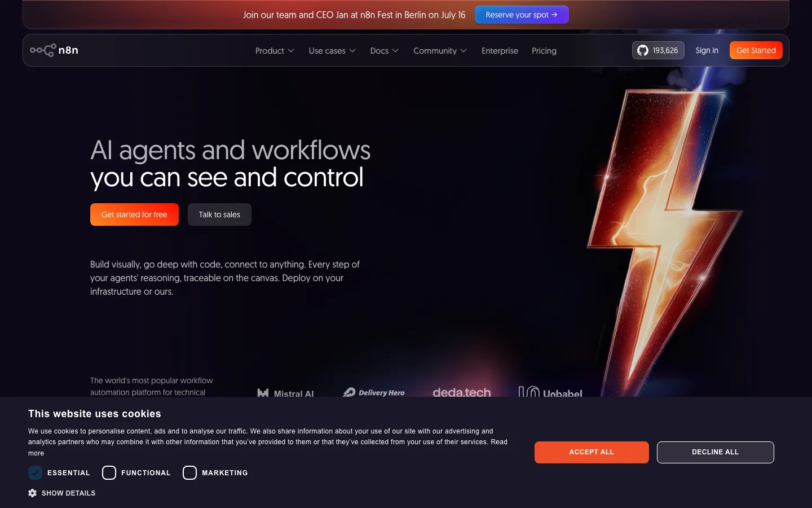Enable the Functional cookies checkbox
The image size is (812, 508).
coord(109,472)
